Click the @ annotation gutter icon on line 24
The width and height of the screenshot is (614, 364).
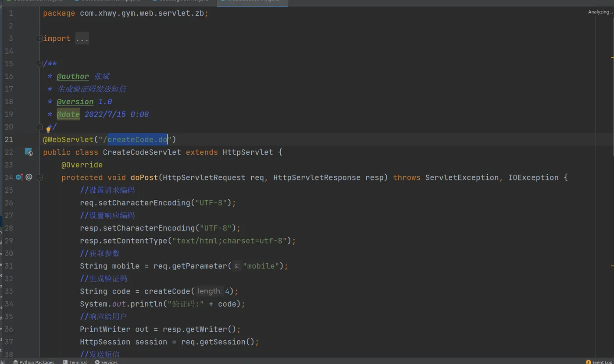[29, 177]
